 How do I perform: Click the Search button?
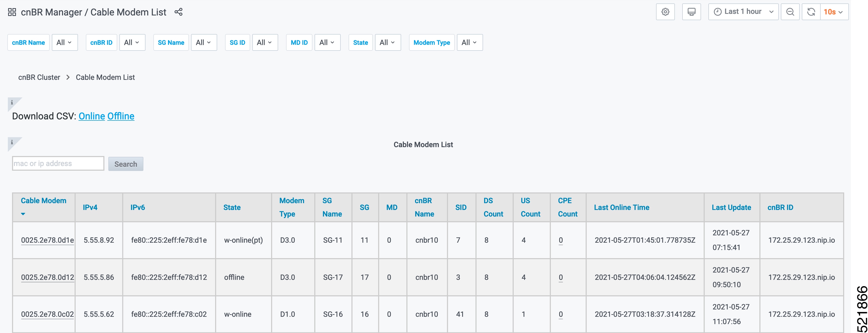coord(126,164)
